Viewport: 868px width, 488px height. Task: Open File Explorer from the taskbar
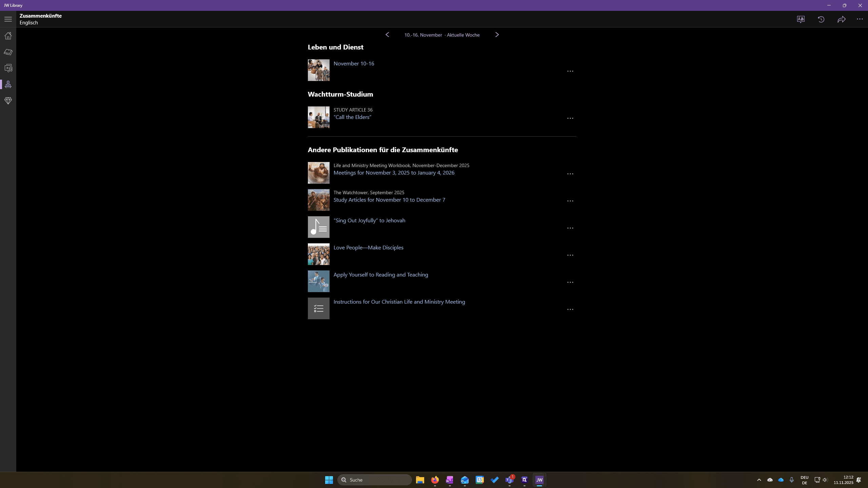[420, 480]
